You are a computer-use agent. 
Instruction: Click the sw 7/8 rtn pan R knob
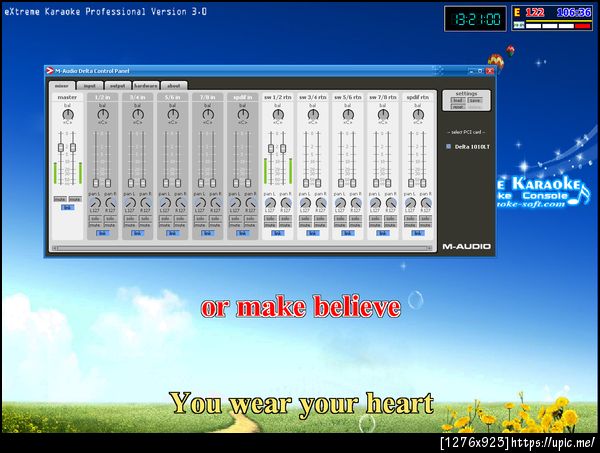tap(391, 203)
